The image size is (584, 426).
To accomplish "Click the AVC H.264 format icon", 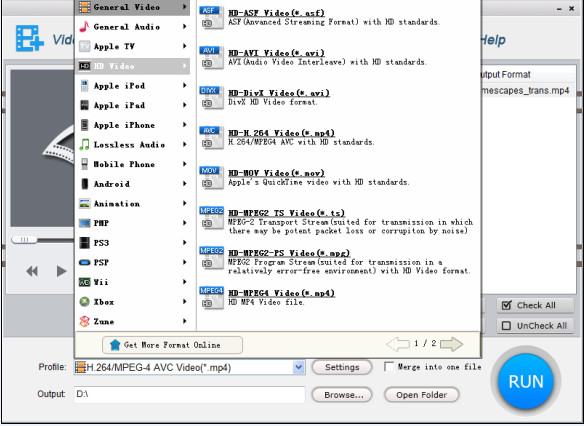I will pyautogui.click(x=212, y=137).
